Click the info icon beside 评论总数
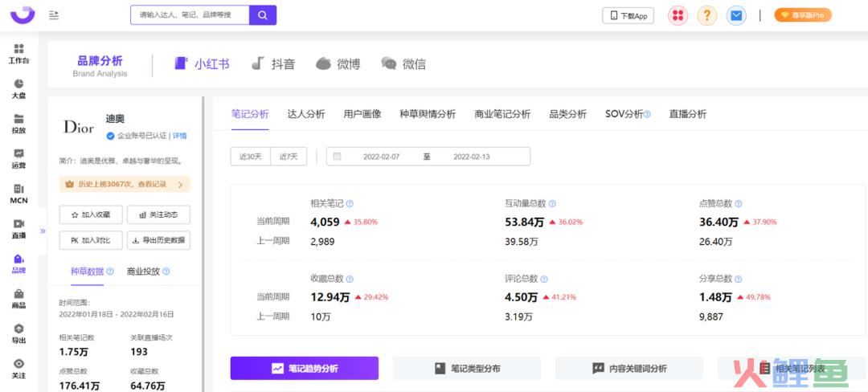 [x=543, y=280]
